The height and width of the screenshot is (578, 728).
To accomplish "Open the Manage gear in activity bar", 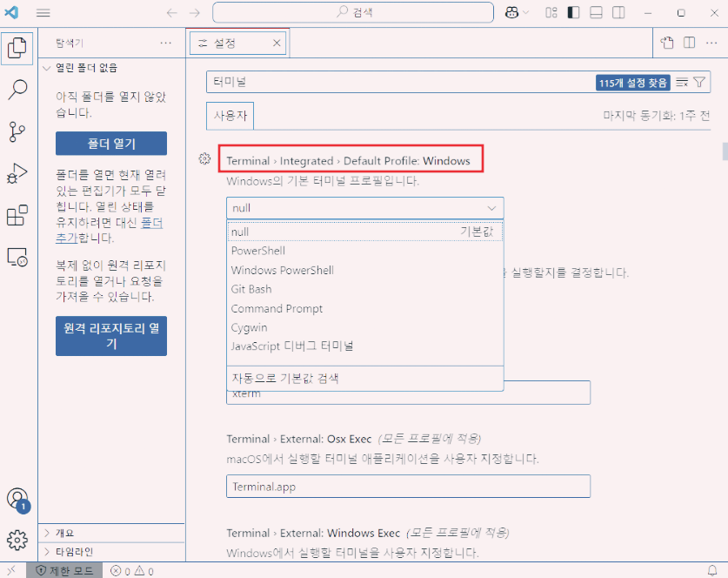I will click(x=17, y=540).
